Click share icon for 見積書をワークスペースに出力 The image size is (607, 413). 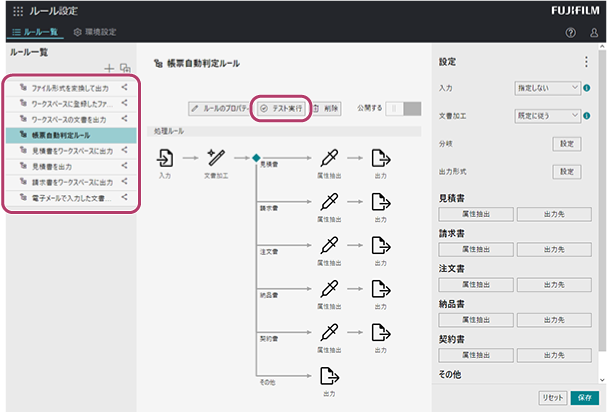124,150
